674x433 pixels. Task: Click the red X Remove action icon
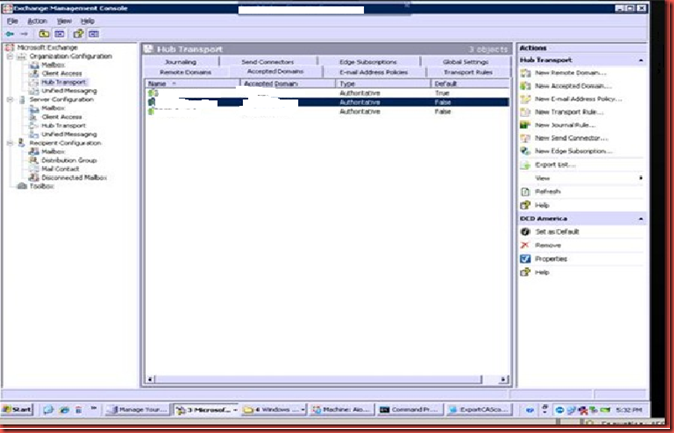pyautogui.click(x=525, y=245)
